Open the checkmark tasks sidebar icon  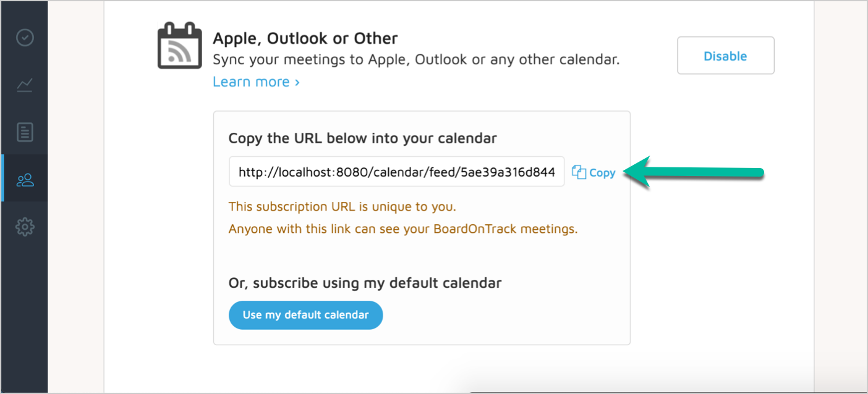25,38
